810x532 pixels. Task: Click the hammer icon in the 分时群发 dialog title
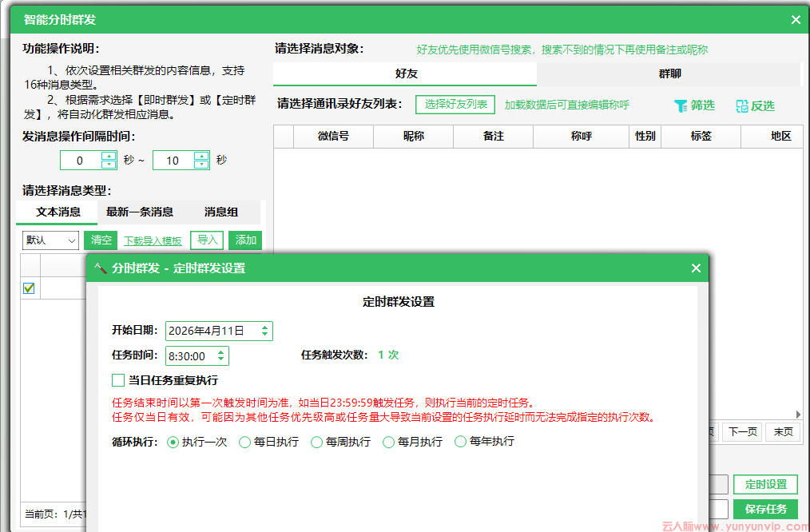tap(101, 268)
